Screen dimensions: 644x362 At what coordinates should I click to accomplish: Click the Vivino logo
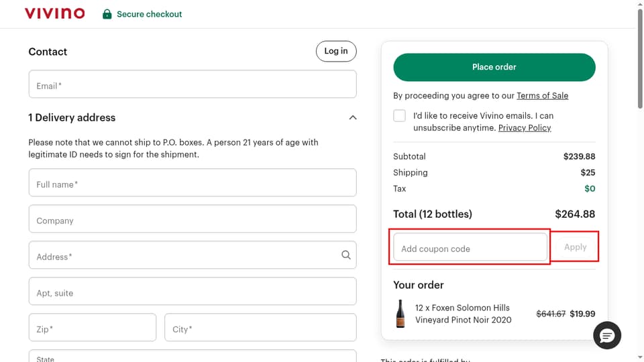[x=54, y=13]
